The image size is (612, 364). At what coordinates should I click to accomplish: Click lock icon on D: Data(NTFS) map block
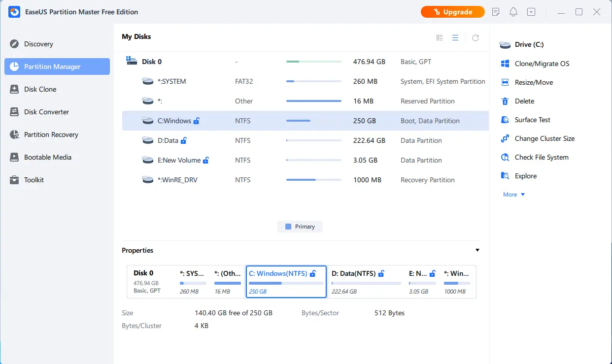pos(381,273)
